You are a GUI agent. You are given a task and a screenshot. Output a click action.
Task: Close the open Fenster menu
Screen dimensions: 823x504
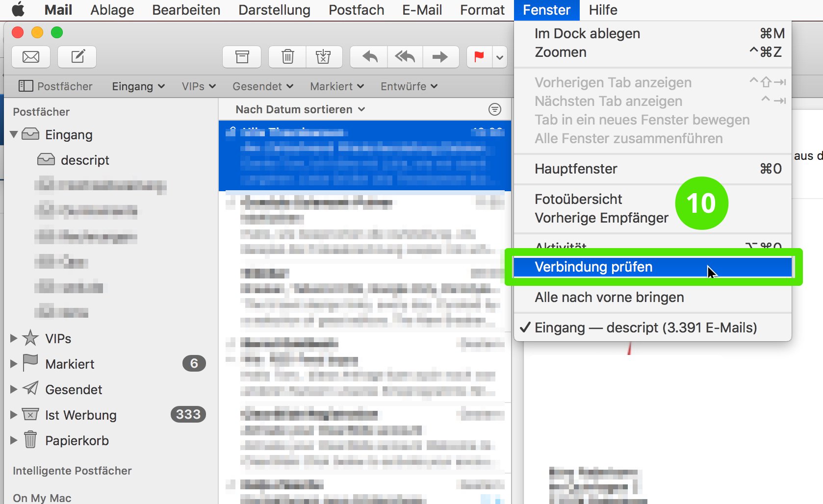(547, 10)
